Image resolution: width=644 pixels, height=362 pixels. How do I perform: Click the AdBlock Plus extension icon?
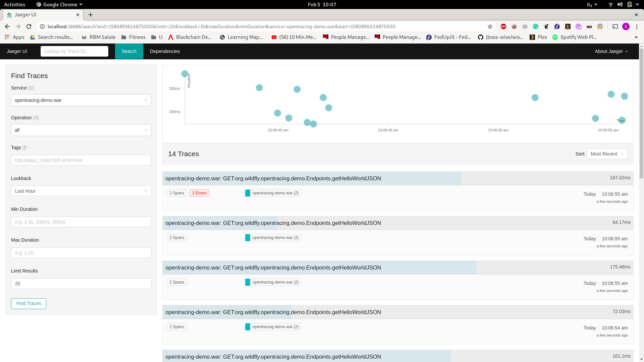pos(503,26)
